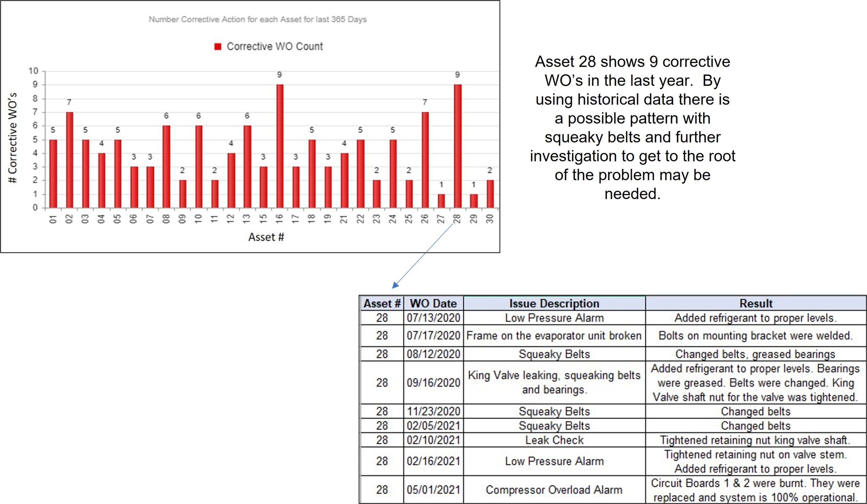Select the bar for asset 16
Viewport: 867px width, 504px height.
(280, 146)
